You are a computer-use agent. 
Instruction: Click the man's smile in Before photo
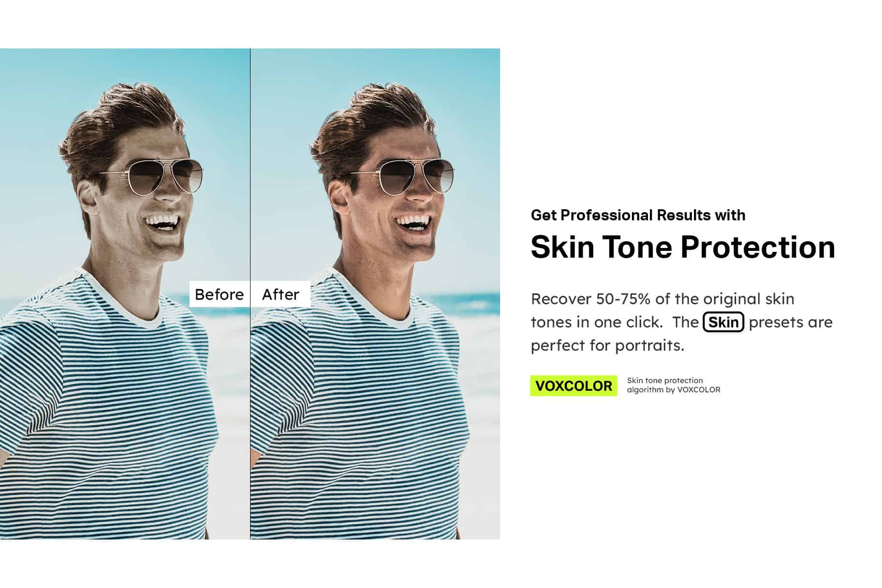coord(161,222)
